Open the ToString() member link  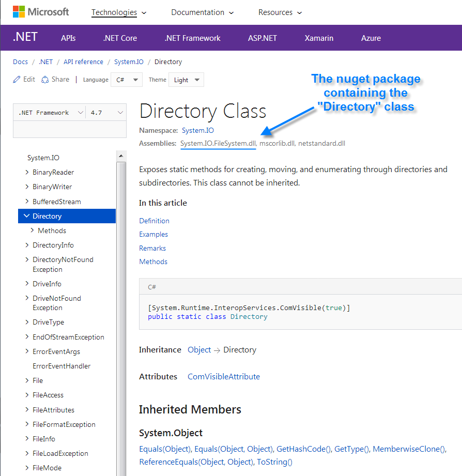[x=275, y=462]
